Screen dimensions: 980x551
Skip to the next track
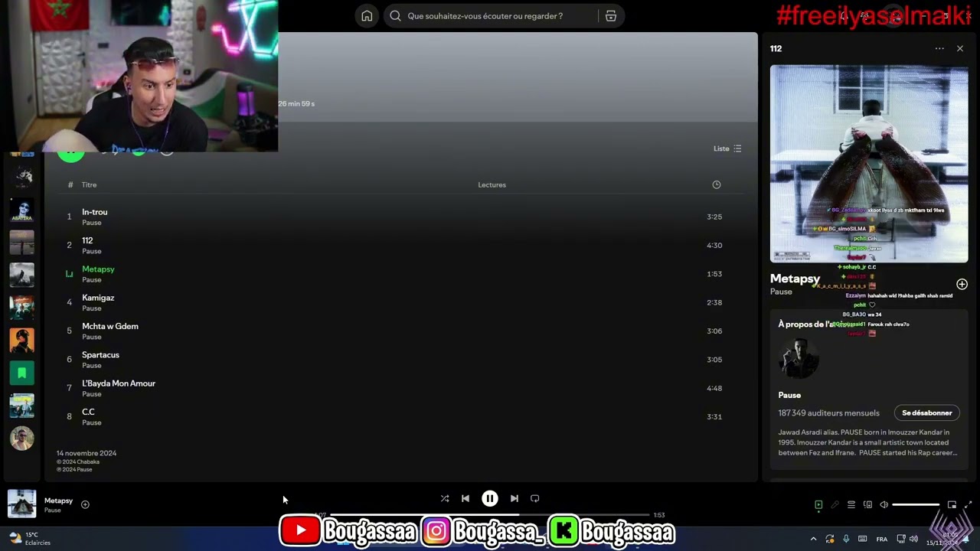(514, 498)
